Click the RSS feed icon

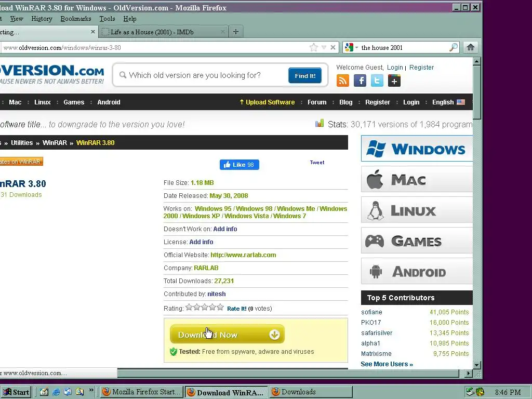pos(343,81)
